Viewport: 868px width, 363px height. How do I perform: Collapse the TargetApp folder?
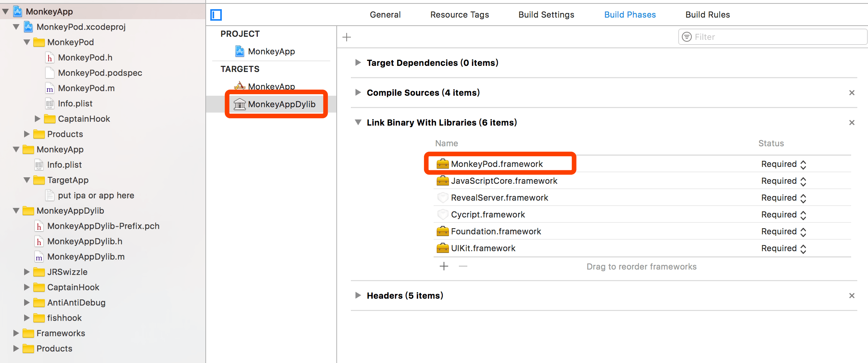point(27,180)
